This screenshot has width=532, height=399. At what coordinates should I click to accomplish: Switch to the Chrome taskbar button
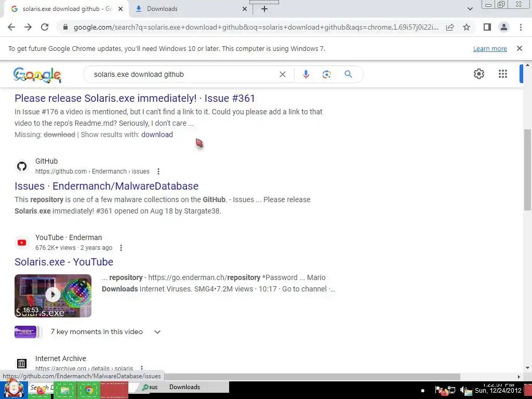pos(89,391)
